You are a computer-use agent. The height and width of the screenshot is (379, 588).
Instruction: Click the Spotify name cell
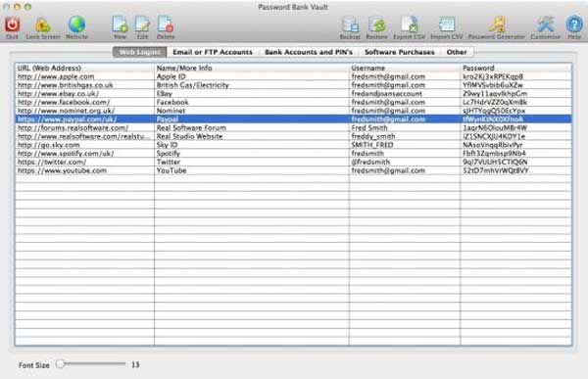click(252, 154)
